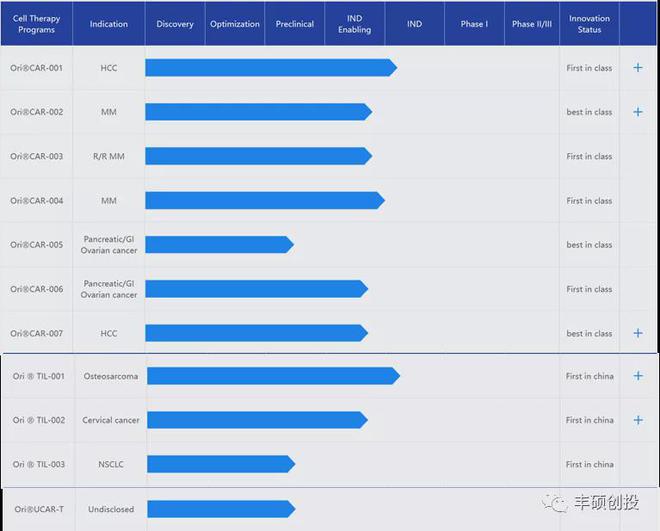660x531 pixels.
Task: Select the Ori UCAR-T program name
Action: [x=39, y=509]
